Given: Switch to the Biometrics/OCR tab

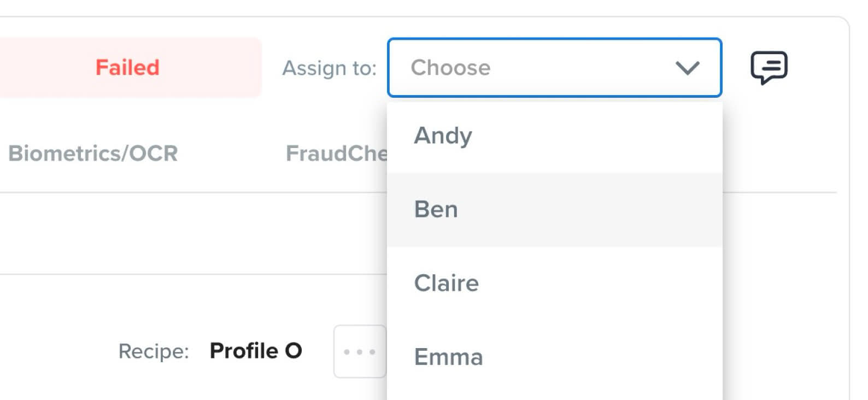Looking at the screenshot, I should [93, 154].
